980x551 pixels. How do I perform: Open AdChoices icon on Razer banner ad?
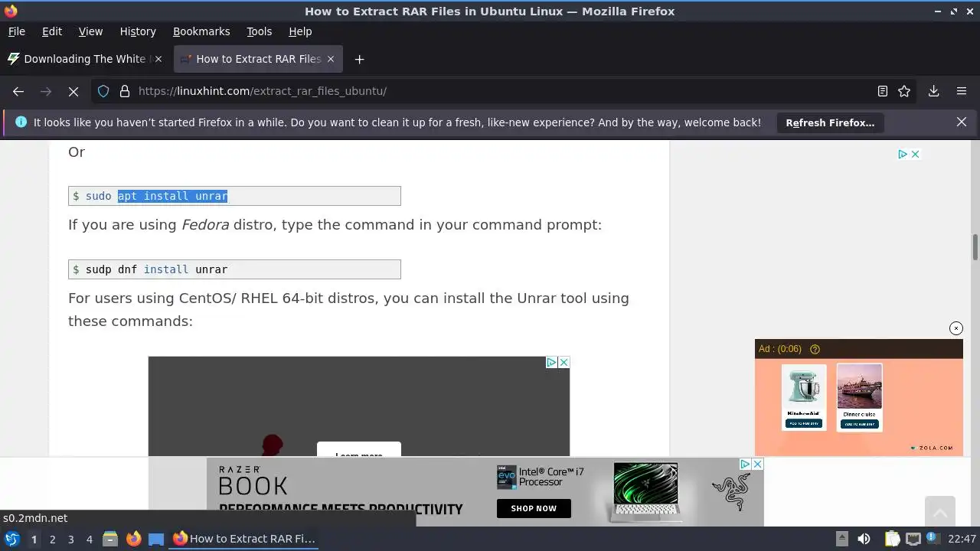(745, 465)
